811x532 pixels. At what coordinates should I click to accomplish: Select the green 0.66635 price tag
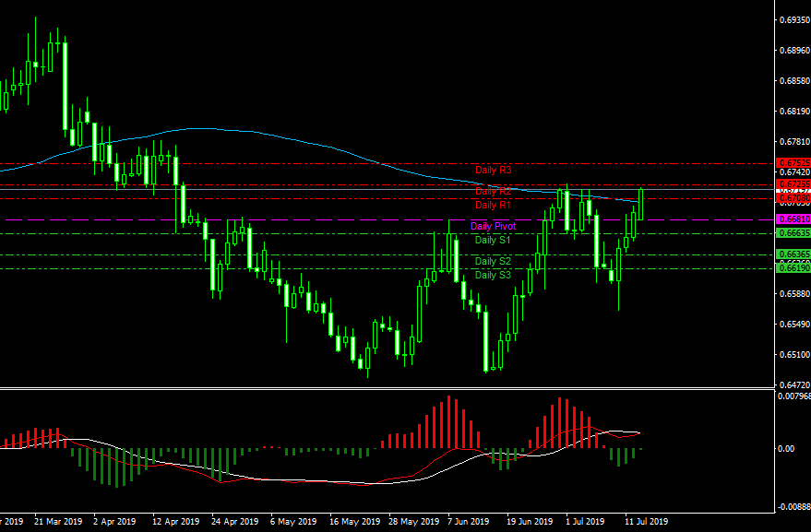point(793,233)
